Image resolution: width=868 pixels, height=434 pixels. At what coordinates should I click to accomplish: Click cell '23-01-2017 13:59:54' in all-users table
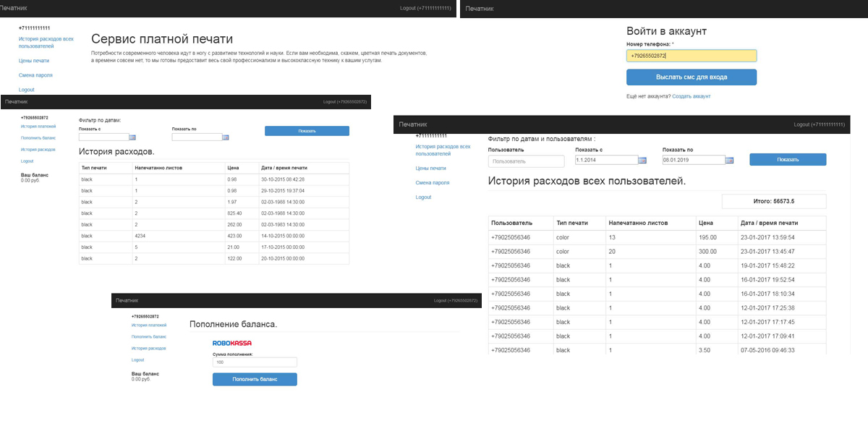point(782,237)
